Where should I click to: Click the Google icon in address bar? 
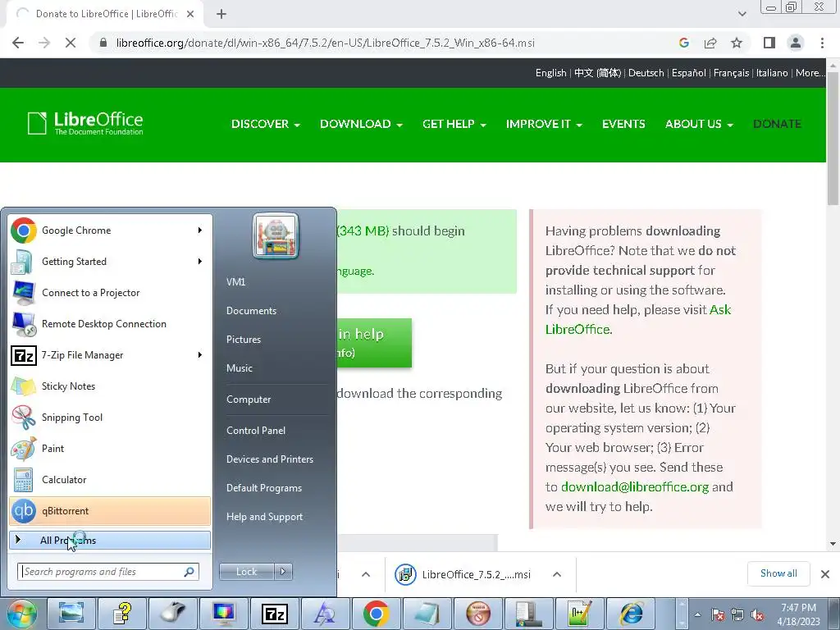pyautogui.click(x=683, y=43)
